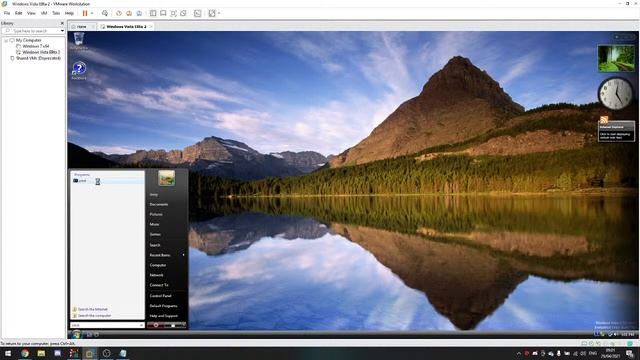Image resolution: width=640 pixels, height=360 pixels.
Task: Open Music from the Start menu
Action: pyautogui.click(x=154, y=224)
